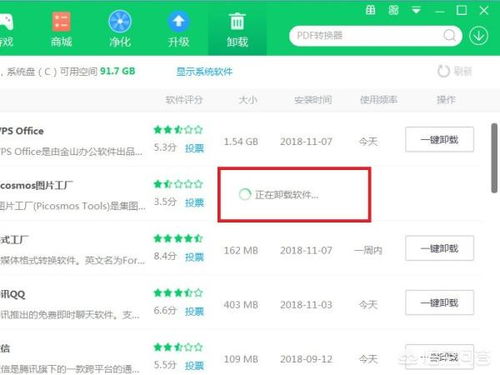The height and width of the screenshot is (375, 500).
Task: Vote with 投票 for WPS Office
Action: point(194,148)
